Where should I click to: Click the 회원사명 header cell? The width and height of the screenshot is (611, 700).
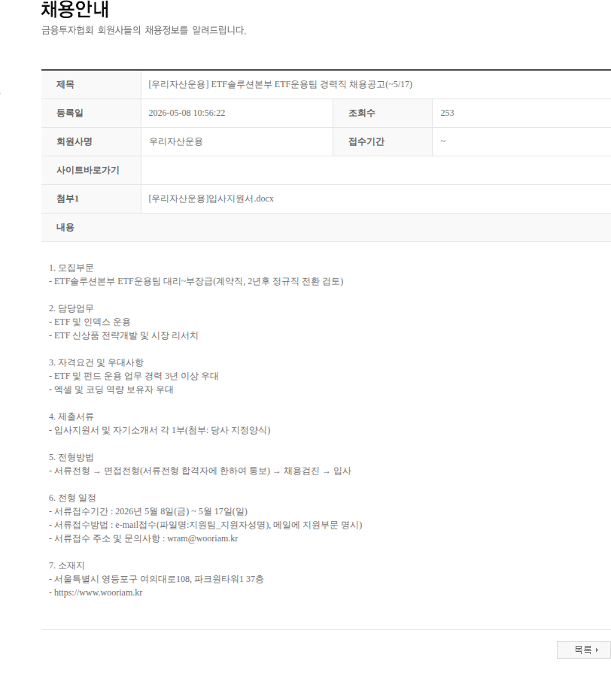coord(91,141)
